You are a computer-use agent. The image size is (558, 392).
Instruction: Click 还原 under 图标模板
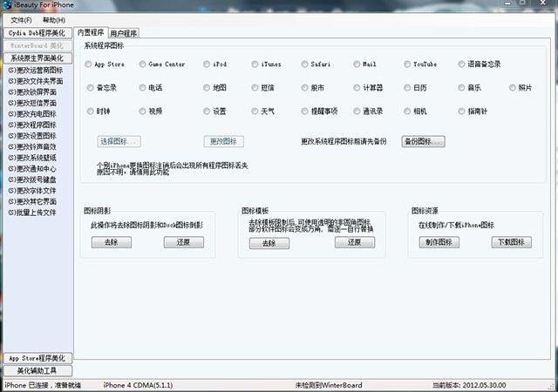tap(355, 242)
